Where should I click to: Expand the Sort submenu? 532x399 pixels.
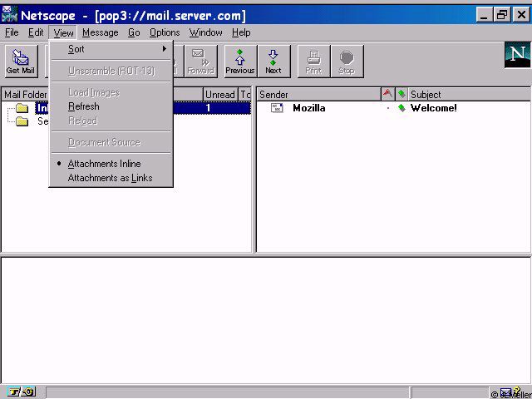[111, 49]
